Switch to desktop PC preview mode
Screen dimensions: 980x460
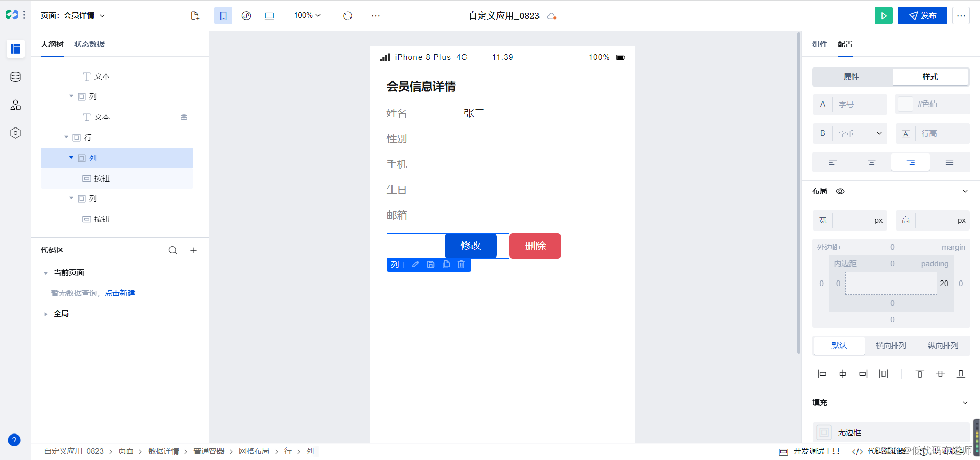(x=269, y=16)
